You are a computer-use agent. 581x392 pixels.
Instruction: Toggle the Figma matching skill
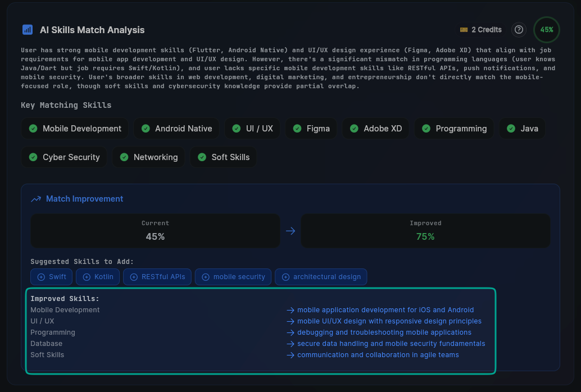[311, 128]
